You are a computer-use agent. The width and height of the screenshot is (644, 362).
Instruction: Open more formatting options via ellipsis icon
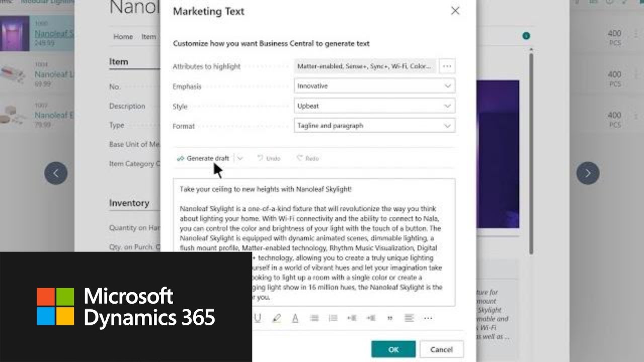[428, 318]
